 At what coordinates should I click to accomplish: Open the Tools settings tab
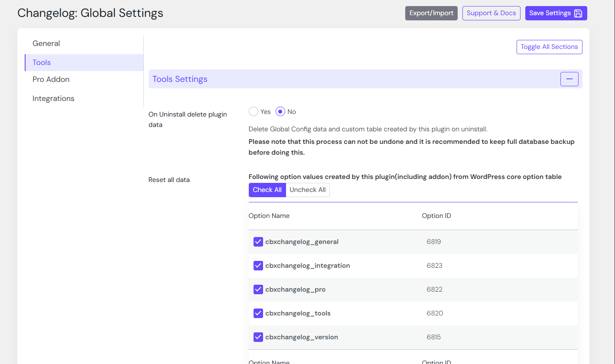[x=84, y=62]
